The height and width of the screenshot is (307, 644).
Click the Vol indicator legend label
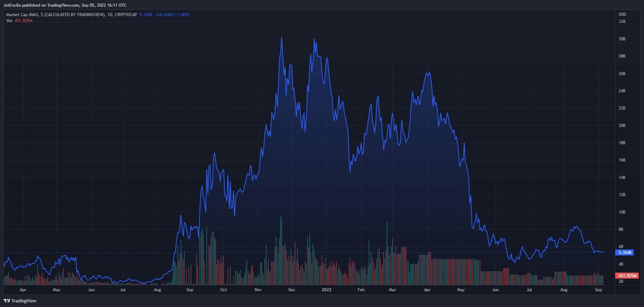pos(9,21)
